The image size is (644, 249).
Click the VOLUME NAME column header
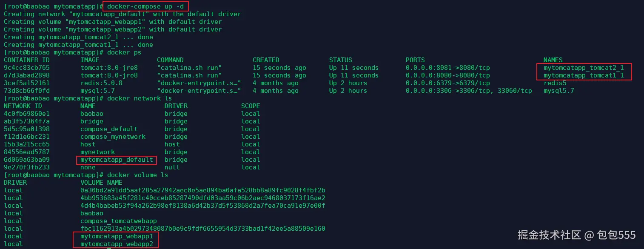(101, 183)
